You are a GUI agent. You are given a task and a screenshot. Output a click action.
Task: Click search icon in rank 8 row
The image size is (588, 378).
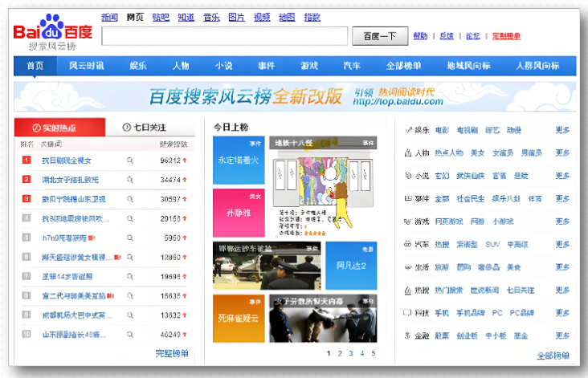tap(130, 296)
